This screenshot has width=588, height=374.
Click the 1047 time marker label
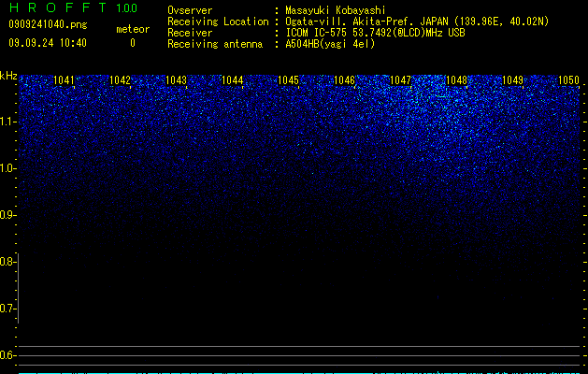click(400, 80)
